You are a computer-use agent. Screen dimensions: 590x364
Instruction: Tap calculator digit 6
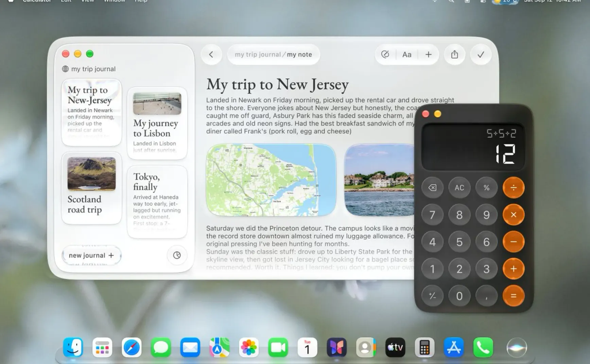point(487,242)
